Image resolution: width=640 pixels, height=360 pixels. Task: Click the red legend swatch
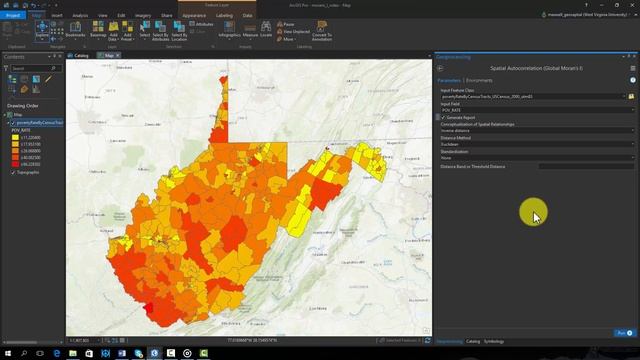pyautogui.click(x=15, y=164)
